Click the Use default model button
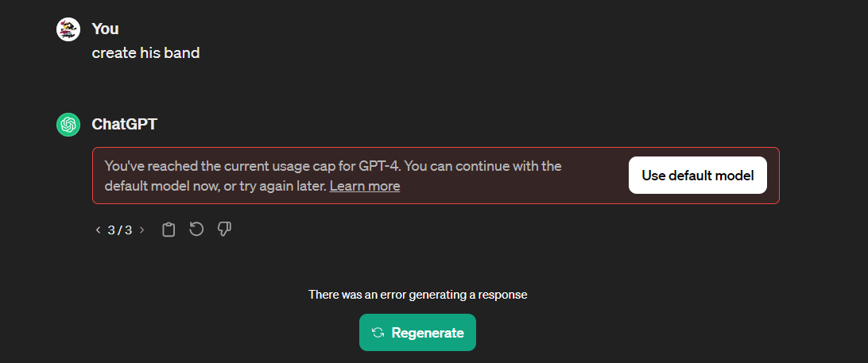Image resolution: width=868 pixels, height=363 pixels. 697,176
